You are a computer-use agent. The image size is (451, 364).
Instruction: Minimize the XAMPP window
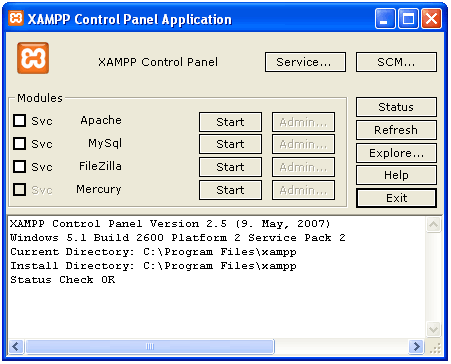tap(385, 19)
